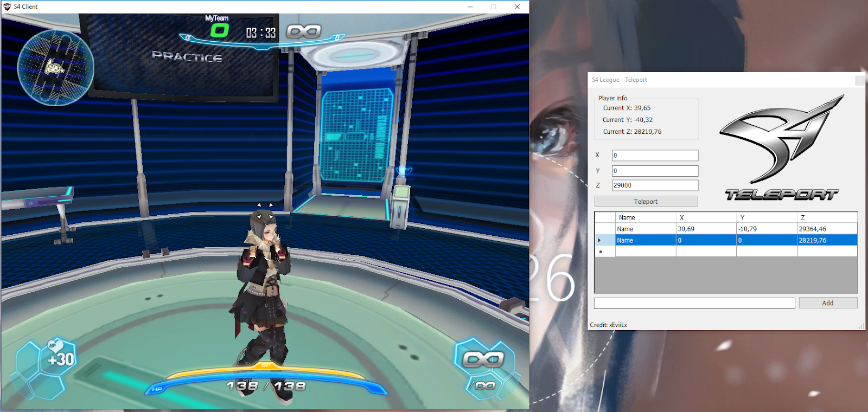This screenshot has height=412, width=868.
Task: Click the row selector arrow of selected row
Action: (x=605, y=240)
